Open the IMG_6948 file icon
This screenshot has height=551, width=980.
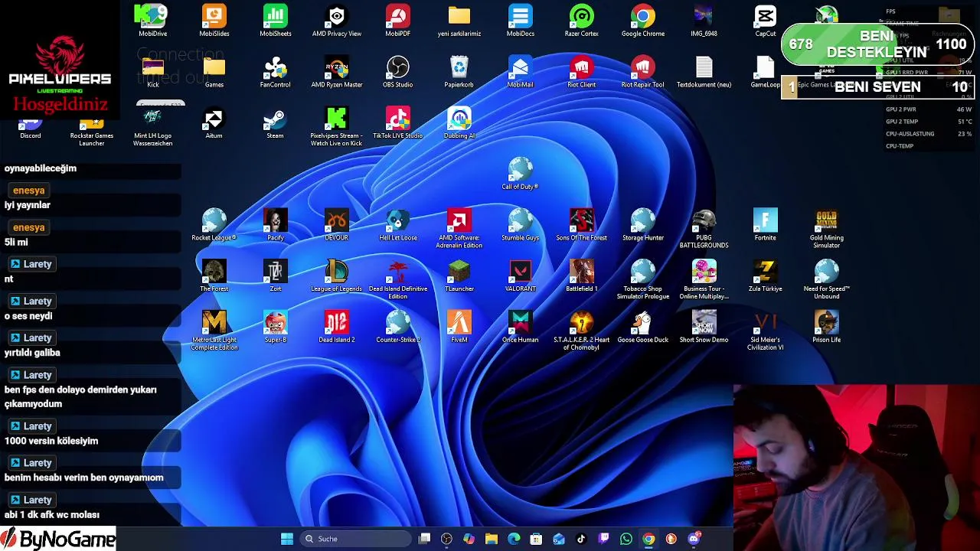pos(704,21)
